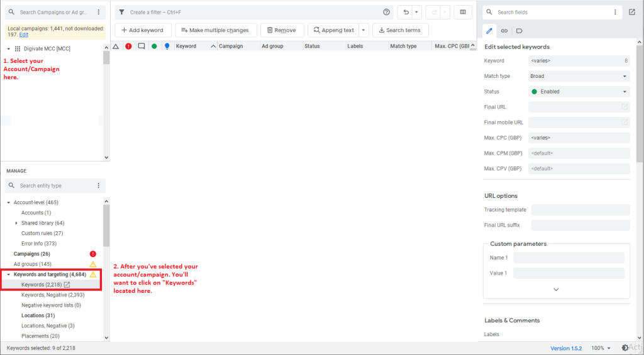Collapse the Account-level (465) section

point(9,203)
